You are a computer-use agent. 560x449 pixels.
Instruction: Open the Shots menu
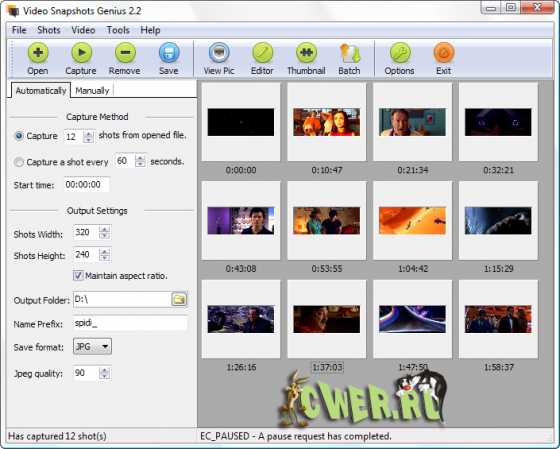[x=49, y=30]
